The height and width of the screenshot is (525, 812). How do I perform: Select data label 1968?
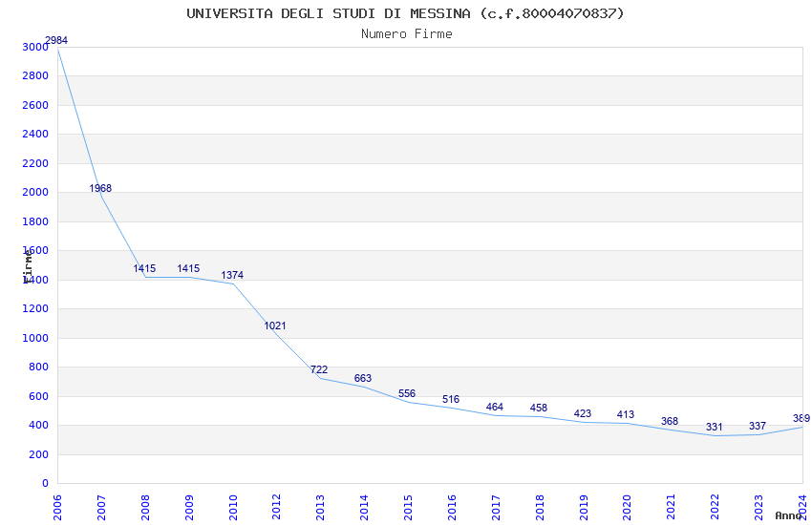point(100,188)
